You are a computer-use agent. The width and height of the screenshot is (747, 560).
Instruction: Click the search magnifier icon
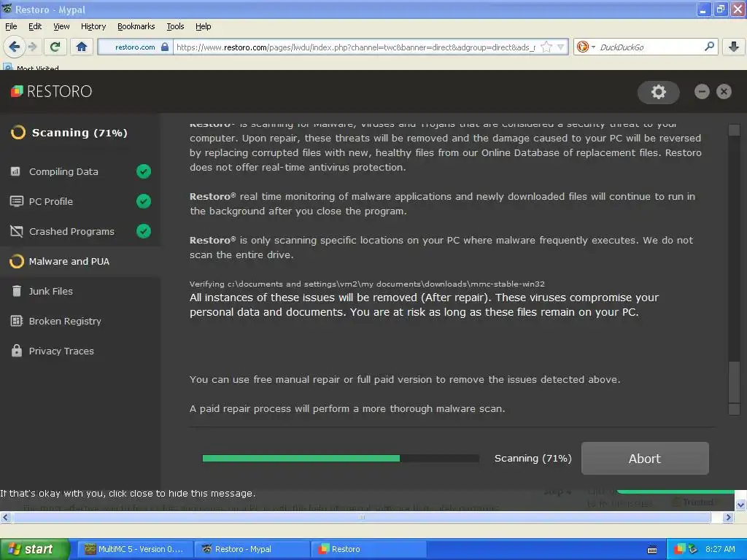point(709,47)
